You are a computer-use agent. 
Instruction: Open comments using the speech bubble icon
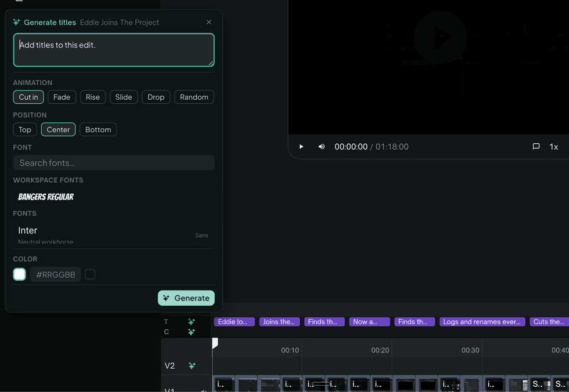pos(536,146)
